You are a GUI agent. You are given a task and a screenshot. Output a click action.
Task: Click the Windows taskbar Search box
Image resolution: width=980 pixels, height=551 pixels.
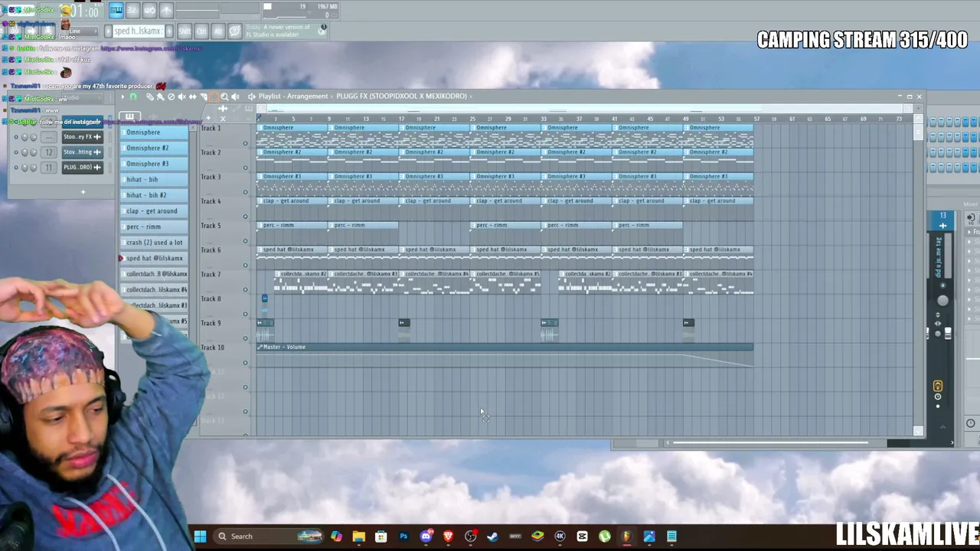point(269,536)
